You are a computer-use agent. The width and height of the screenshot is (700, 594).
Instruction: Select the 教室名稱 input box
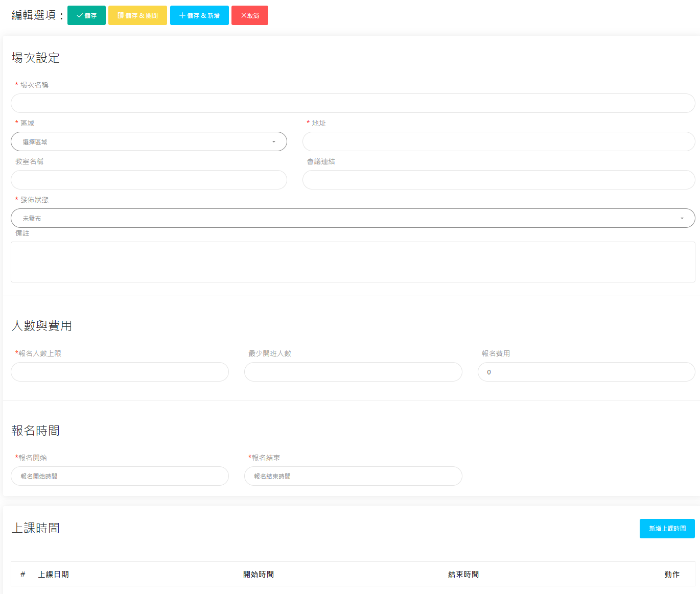pyautogui.click(x=149, y=180)
